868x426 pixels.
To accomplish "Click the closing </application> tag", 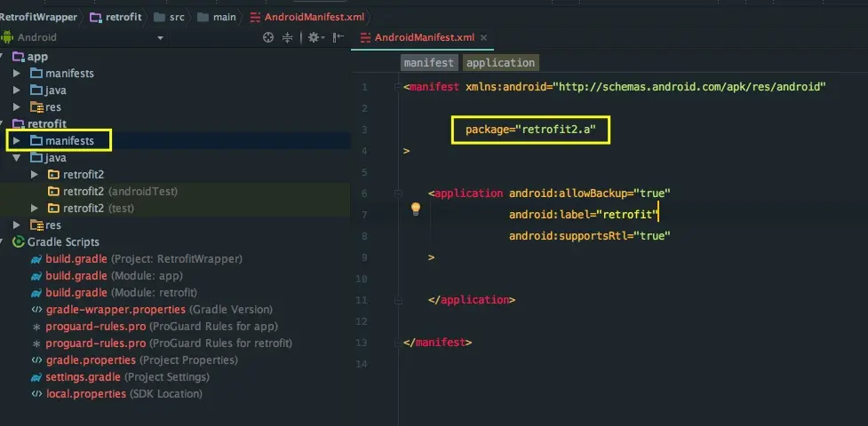I will [472, 300].
